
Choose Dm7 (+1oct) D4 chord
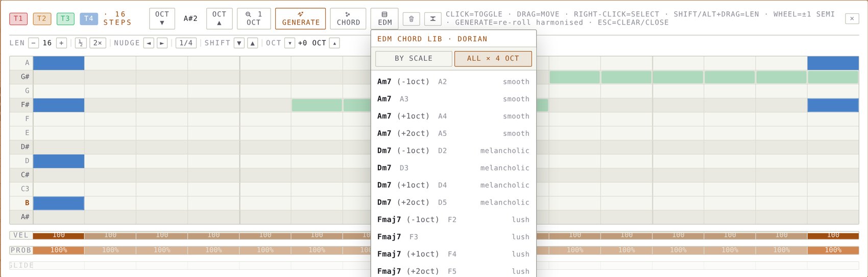pos(453,186)
